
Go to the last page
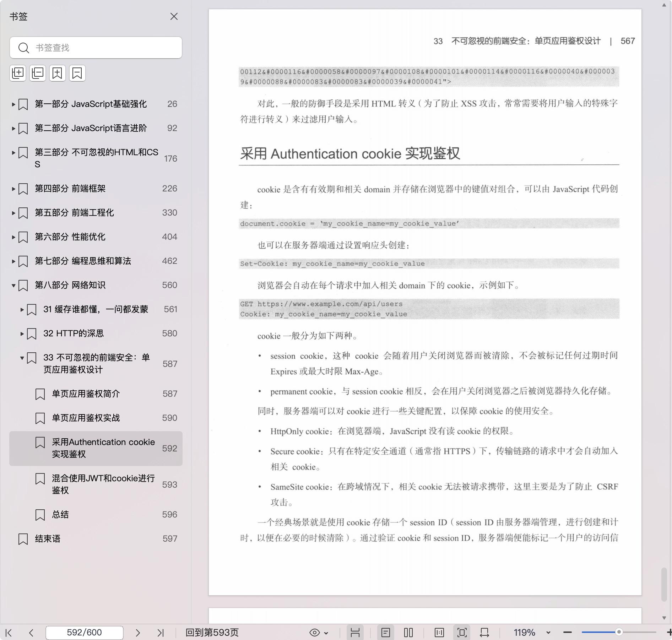(x=161, y=633)
